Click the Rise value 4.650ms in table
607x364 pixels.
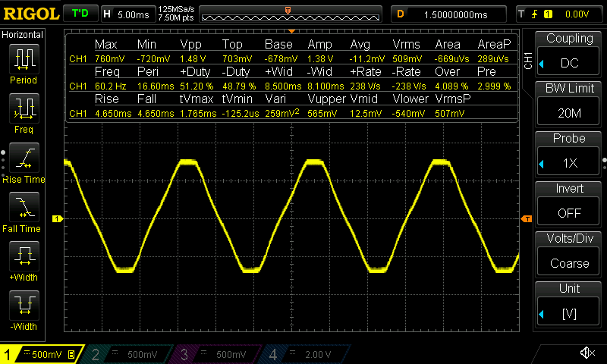tap(113, 113)
